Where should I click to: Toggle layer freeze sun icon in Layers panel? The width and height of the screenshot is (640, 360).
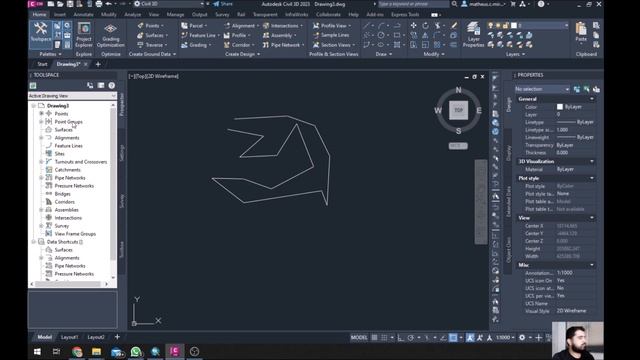[498, 25]
